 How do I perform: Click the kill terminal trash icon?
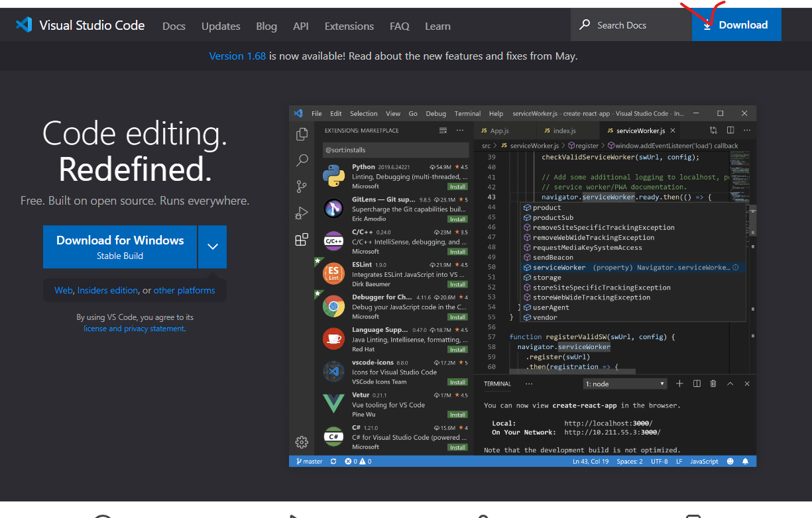[x=713, y=384]
